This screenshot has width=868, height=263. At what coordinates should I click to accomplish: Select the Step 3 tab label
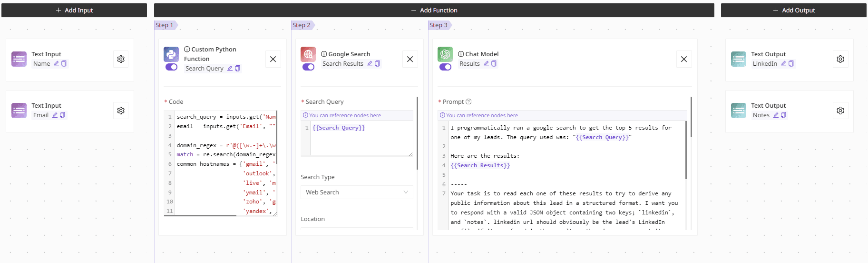click(x=439, y=25)
